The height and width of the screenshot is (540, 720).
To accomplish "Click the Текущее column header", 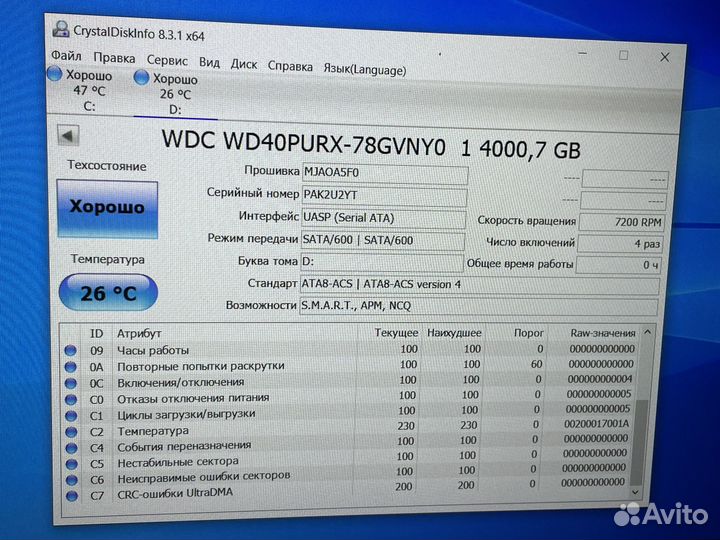I will pos(396,333).
